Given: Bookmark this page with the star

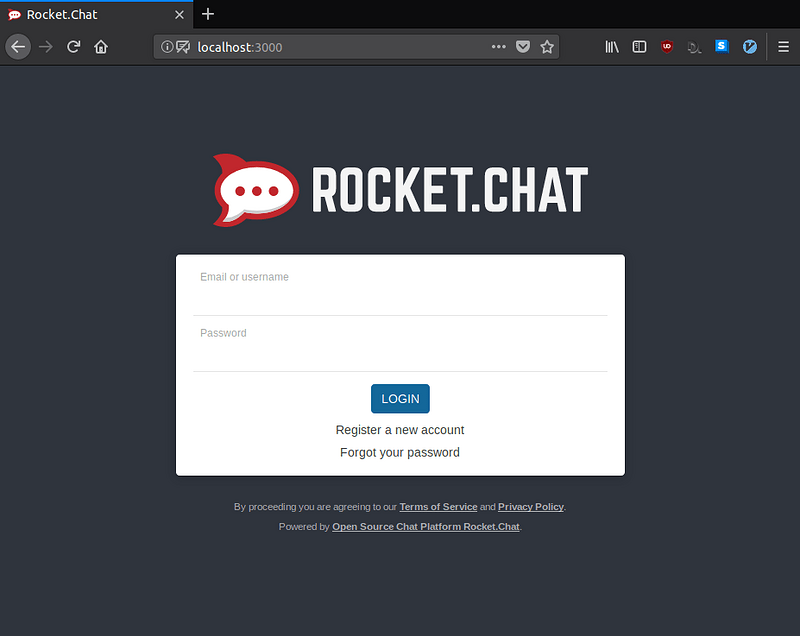Looking at the screenshot, I should click(547, 47).
